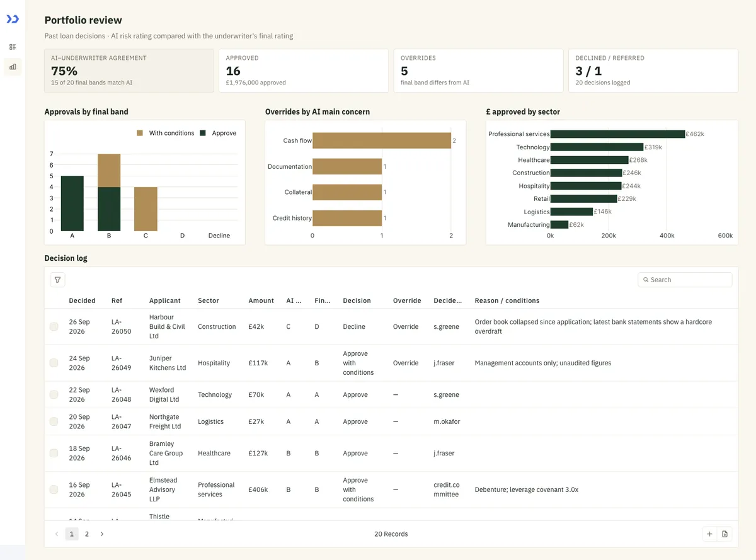The width and height of the screenshot is (756, 560).
Task: Open the Decision log filter
Action: point(57,280)
